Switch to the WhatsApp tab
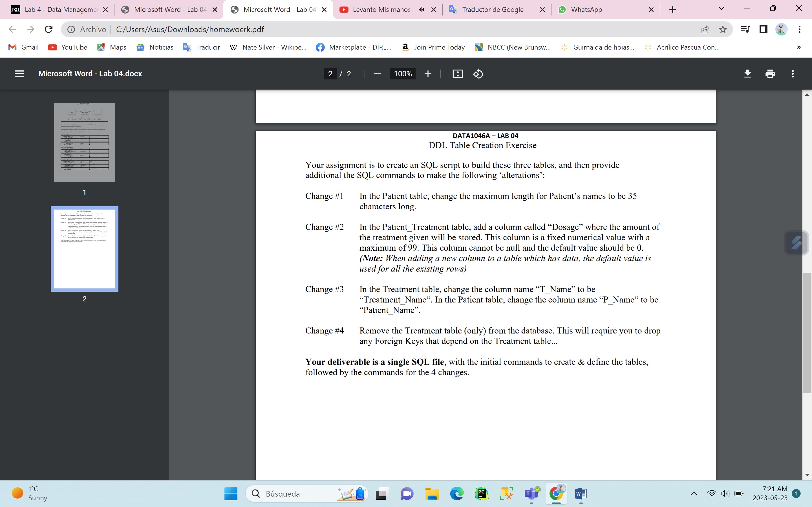812x507 pixels. pyautogui.click(x=586, y=10)
